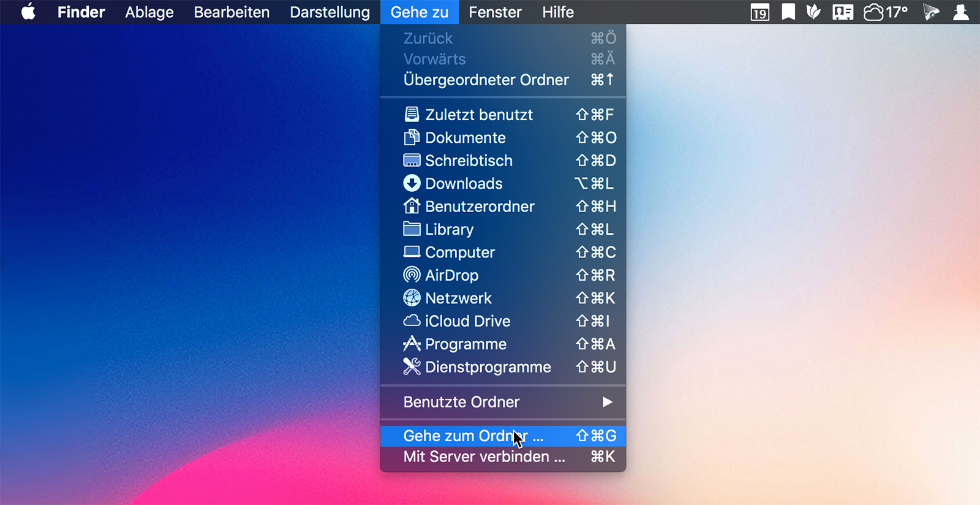Choose Mit Server verbinden ...
The height and width of the screenshot is (505, 980).
503,457
